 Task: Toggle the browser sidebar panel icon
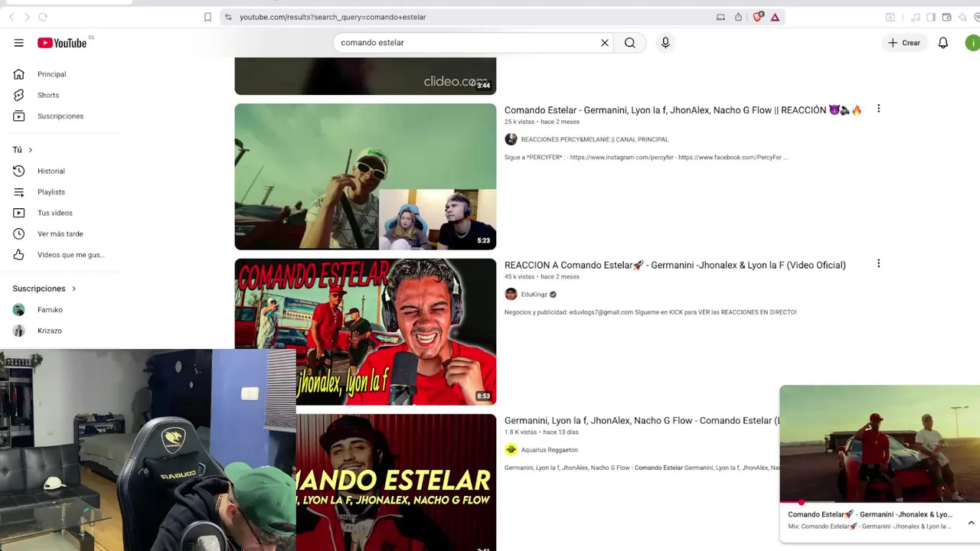pos(931,17)
